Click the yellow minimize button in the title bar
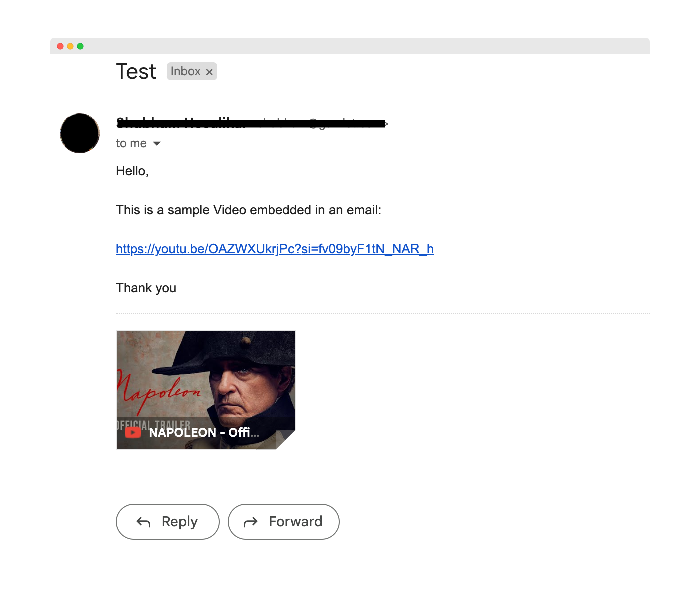Viewport: 700px width, 590px height. pyautogui.click(x=71, y=45)
